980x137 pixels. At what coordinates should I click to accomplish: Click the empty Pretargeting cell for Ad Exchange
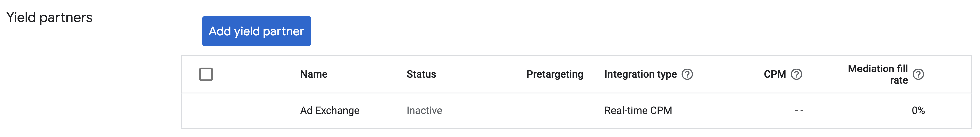554,110
